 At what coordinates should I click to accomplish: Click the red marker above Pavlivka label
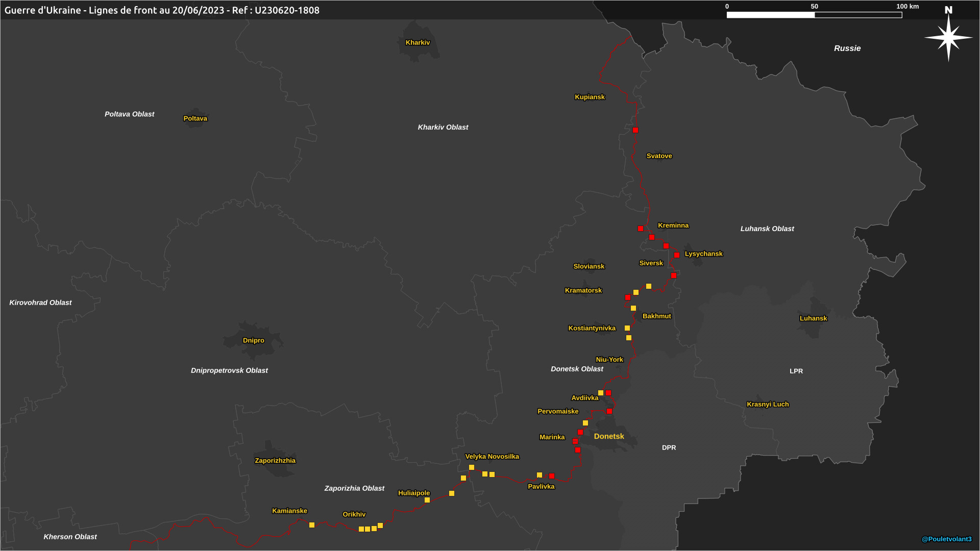(x=552, y=476)
